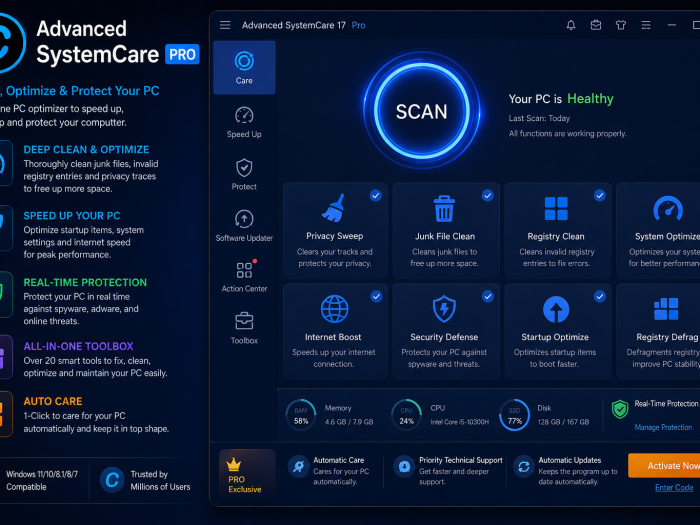Image resolution: width=700 pixels, height=525 pixels.
Task: Uncheck the Privacy Sweep checkbox
Action: coord(376,196)
